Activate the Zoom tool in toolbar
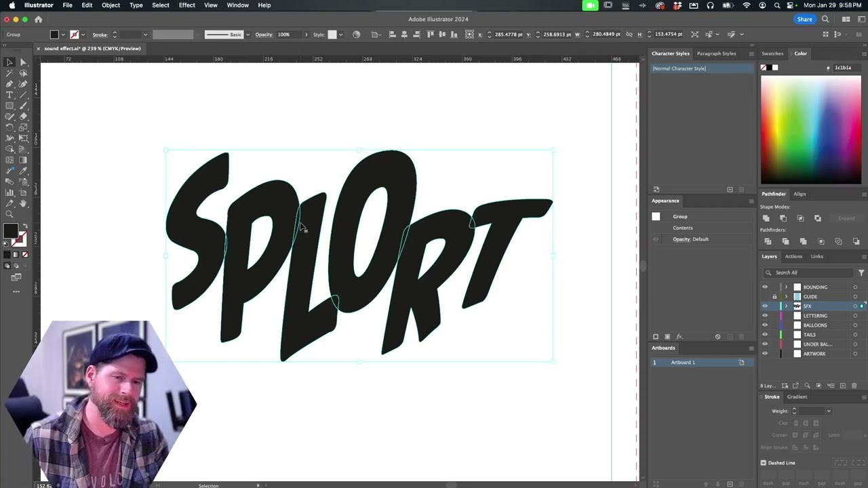Screen dimensions: 868x488 (x=9, y=214)
